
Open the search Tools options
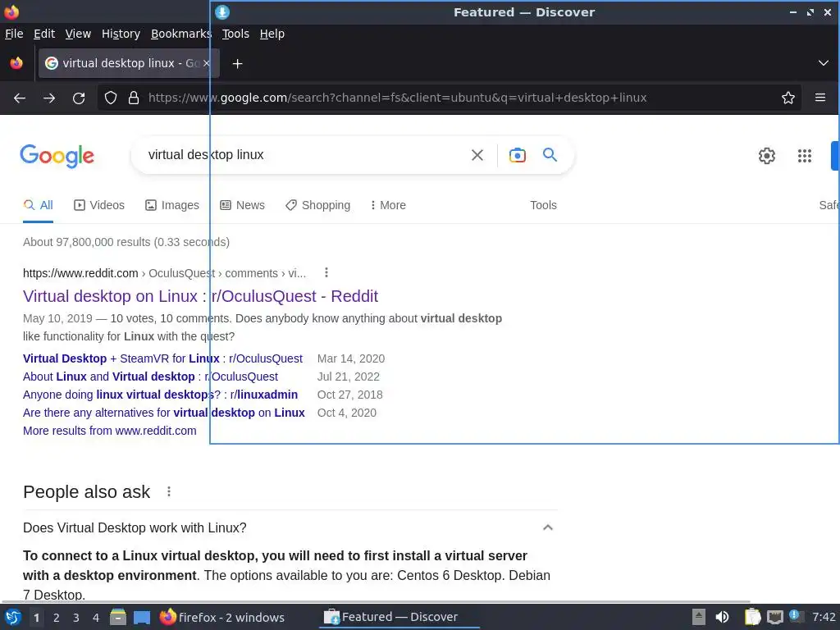click(x=543, y=205)
